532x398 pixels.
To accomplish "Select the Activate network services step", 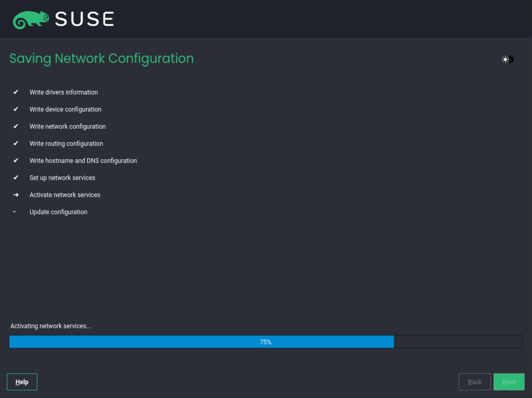I will click(x=65, y=195).
